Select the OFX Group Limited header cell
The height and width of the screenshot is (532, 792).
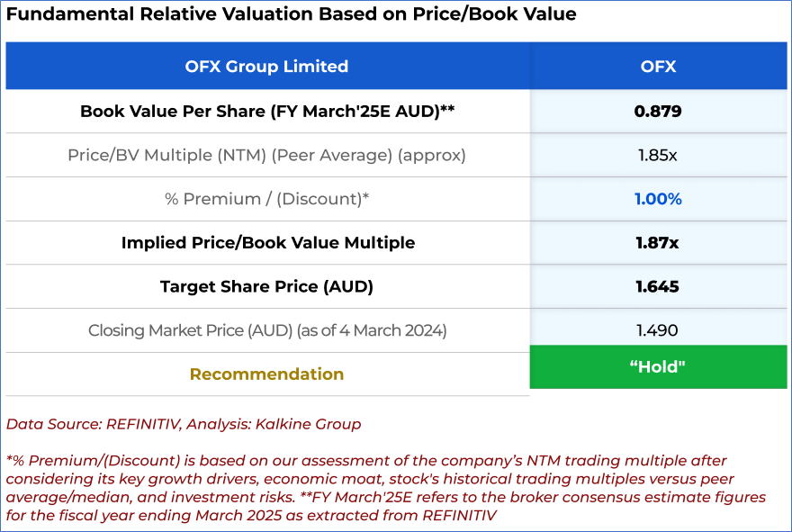coord(266,67)
